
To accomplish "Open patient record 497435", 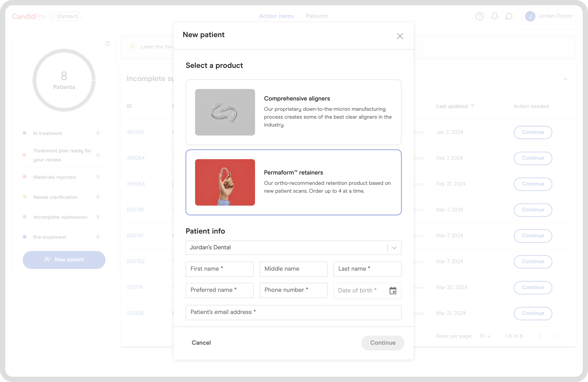I will 135,132.
